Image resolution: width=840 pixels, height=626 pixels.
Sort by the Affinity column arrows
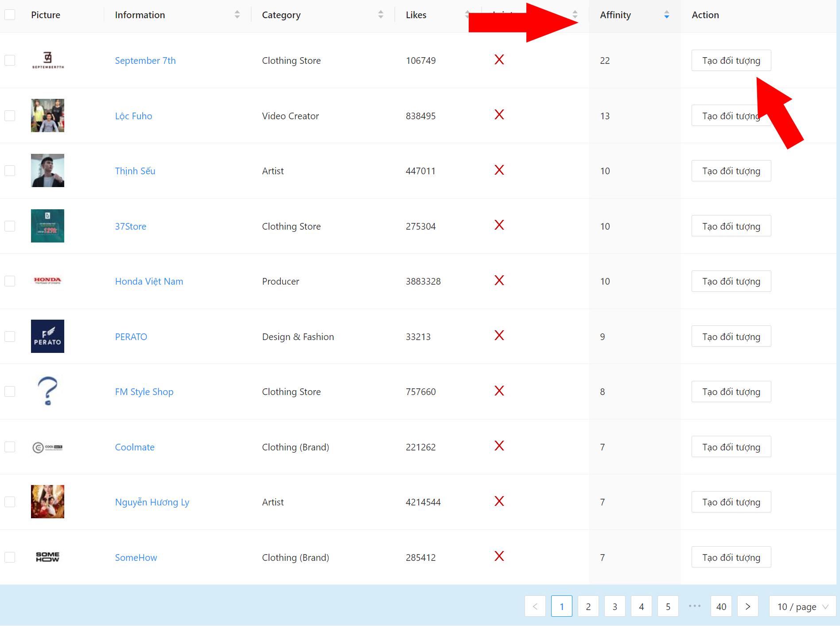coord(667,15)
